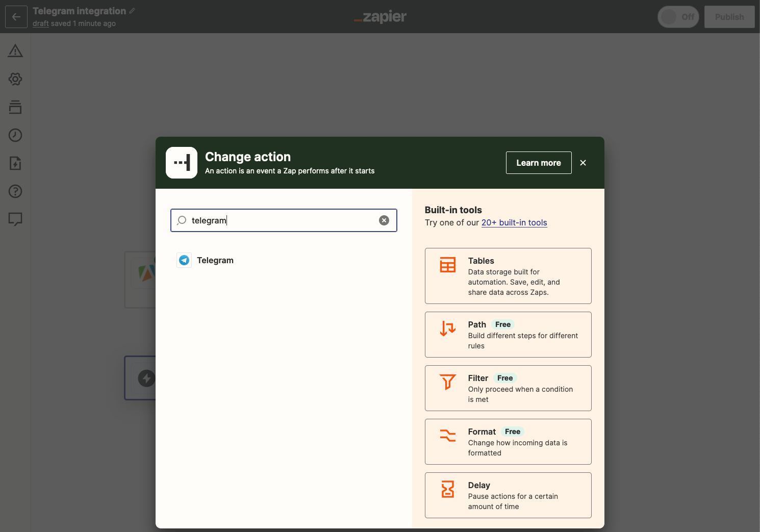
Task: Navigate back using the arrow in the top bar
Action: click(x=16, y=17)
